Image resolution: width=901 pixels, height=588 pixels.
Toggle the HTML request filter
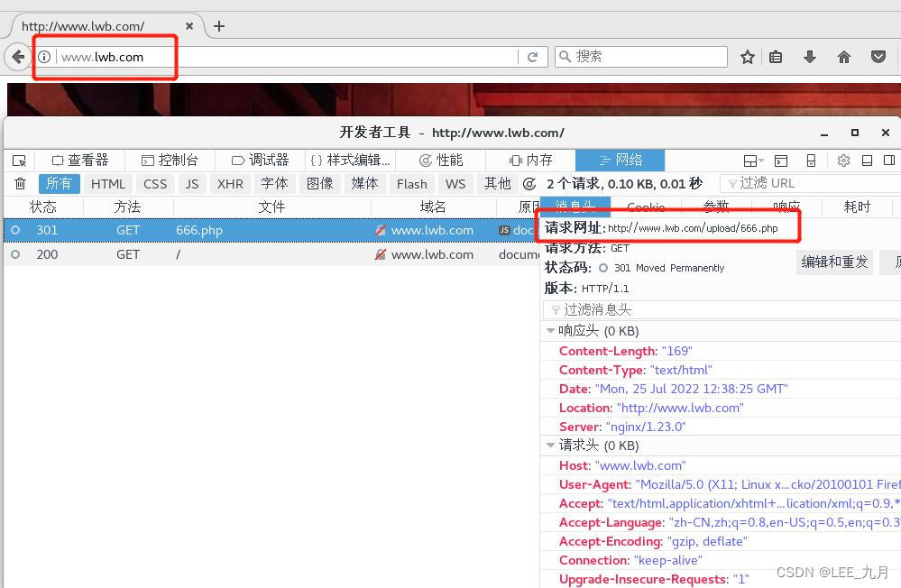[x=108, y=183]
